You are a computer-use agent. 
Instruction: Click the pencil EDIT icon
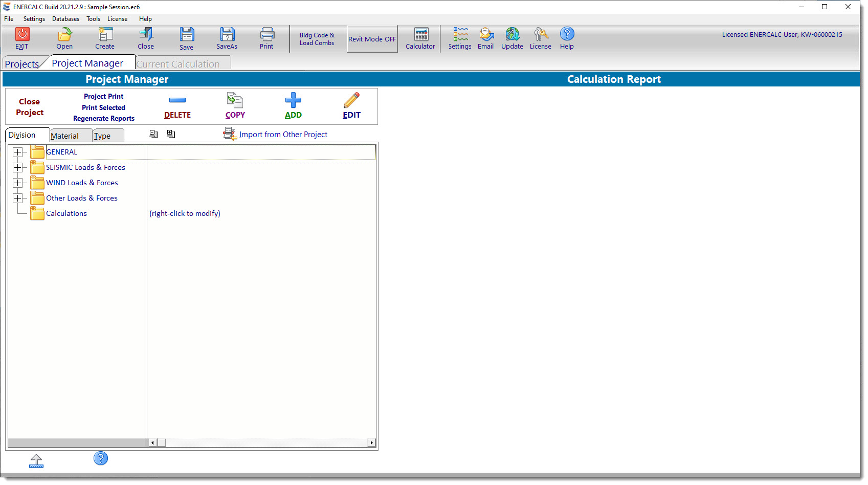(x=351, y=100)
